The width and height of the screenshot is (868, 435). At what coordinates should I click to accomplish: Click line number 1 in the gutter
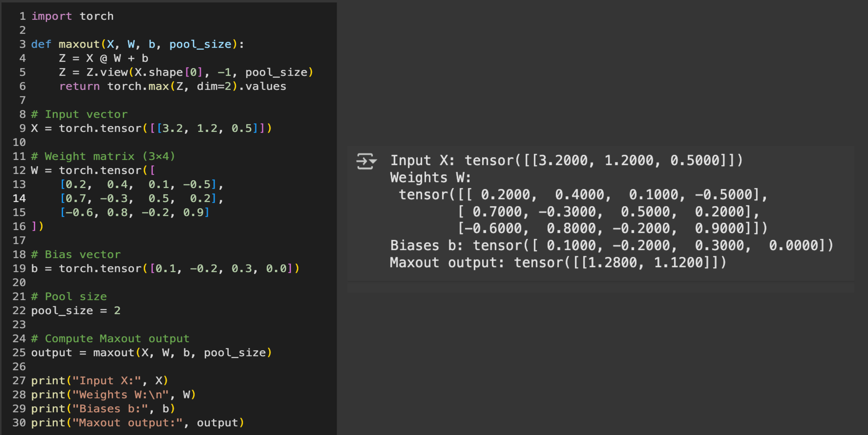click(x=22, y=16)
